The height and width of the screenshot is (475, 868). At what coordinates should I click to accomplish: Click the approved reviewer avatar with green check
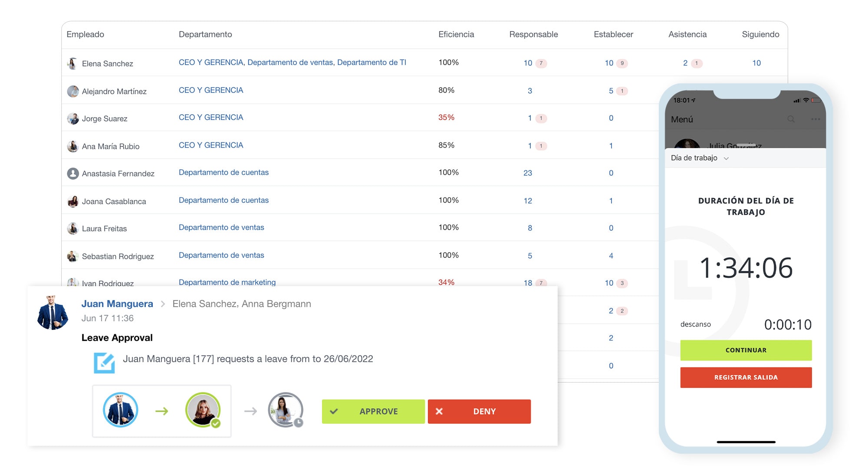(x=203, y=410)
